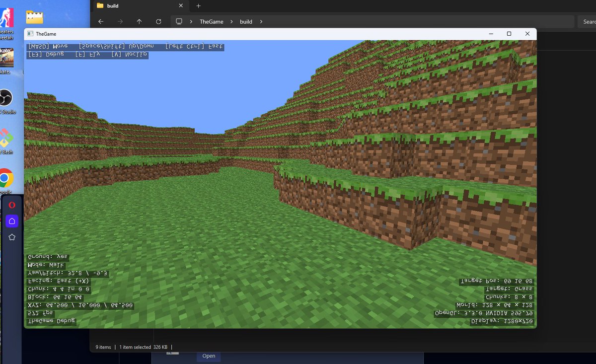
Task: Open Git Bash desktop shortcut
Action: click(x=6, y=140)
